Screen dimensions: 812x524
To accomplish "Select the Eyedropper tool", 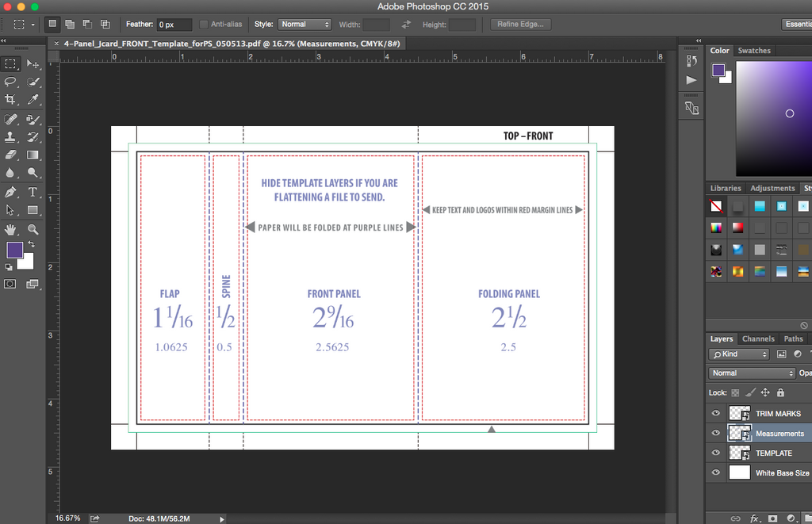I will pyautogui.click(x=33, y=100).
